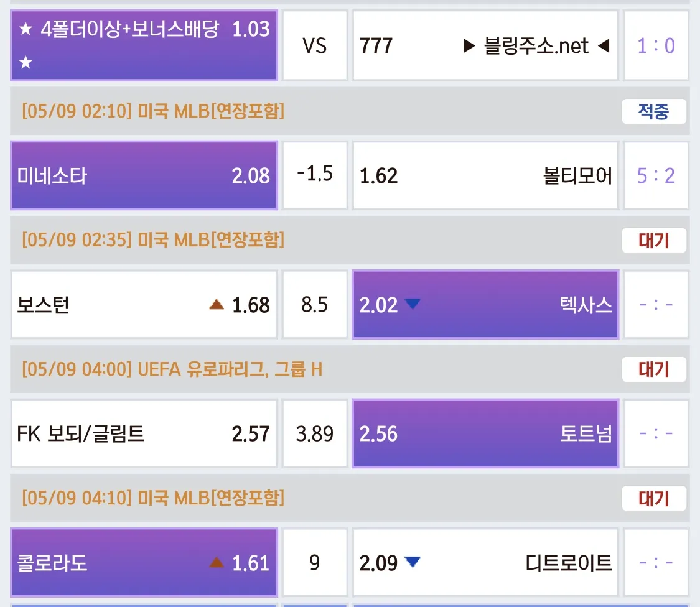Screen dimensions: 700x607
Task: Select the 3.89 draw odds cell
Action: point(315,433)
